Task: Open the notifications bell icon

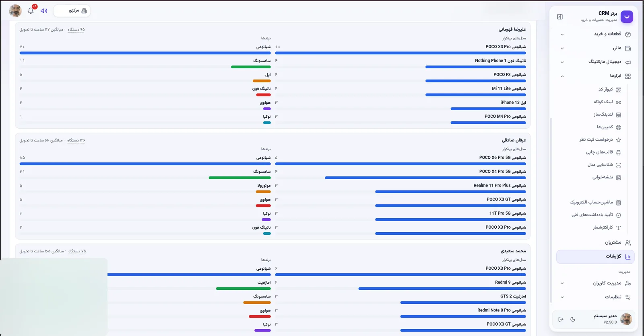Action: [x=31, y=11]
